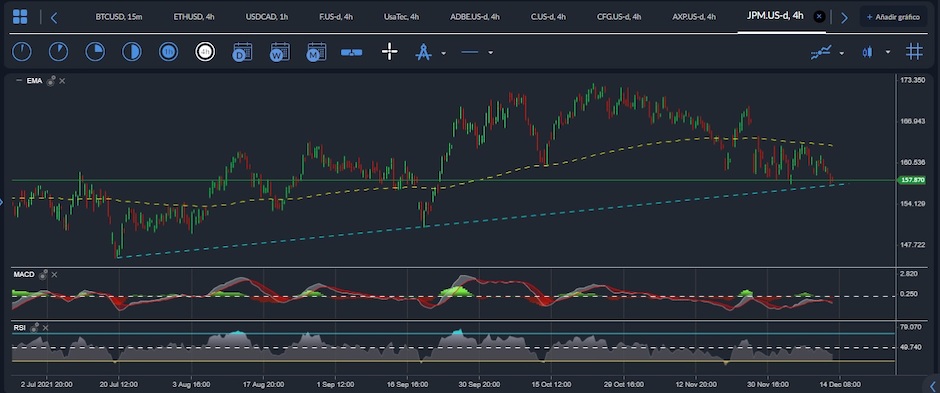Switch to the UsaTec, 4h tab

click(x=401, y=17)
